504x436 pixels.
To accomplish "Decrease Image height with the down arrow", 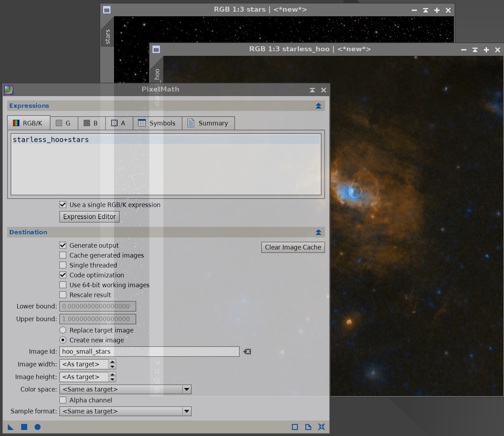I will pyautogui.click(x=112, y=379).
